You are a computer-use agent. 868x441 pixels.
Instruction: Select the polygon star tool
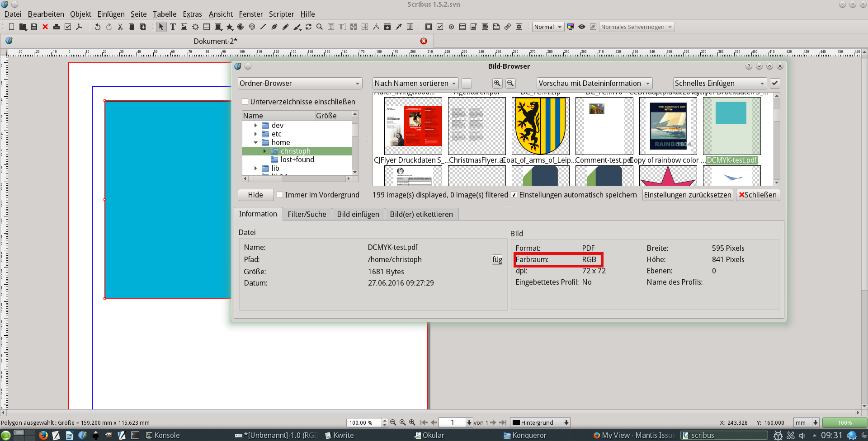[229, 27]
